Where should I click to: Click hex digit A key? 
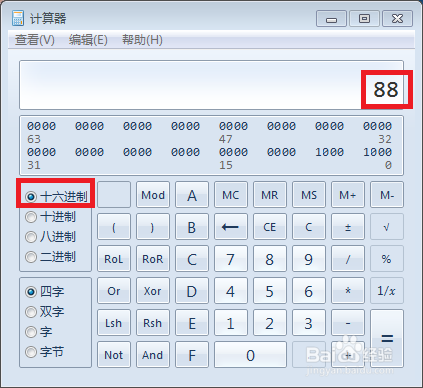[x=192, y=195]
